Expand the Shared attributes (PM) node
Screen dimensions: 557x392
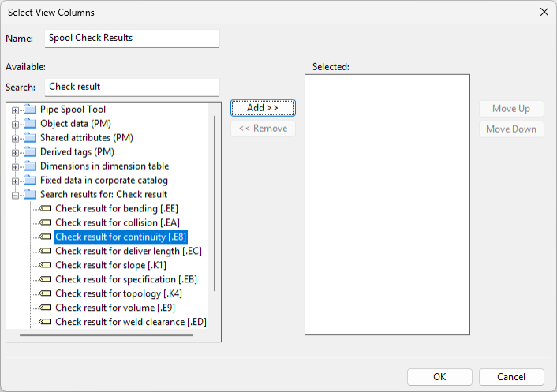click(x=15, y=138)
